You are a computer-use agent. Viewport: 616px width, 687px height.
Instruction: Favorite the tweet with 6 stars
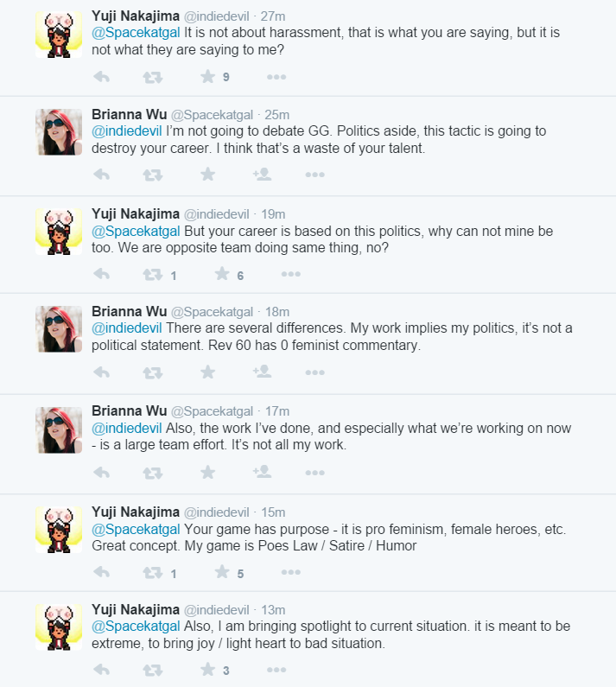tap(222, 274)
